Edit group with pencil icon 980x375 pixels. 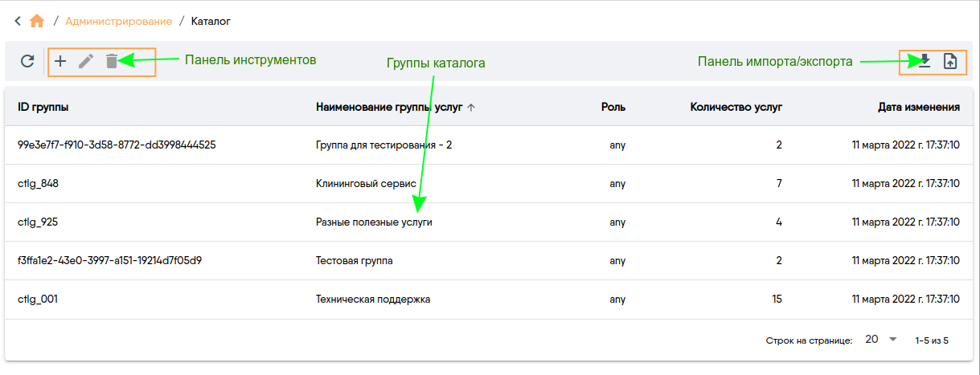(86, 61)
